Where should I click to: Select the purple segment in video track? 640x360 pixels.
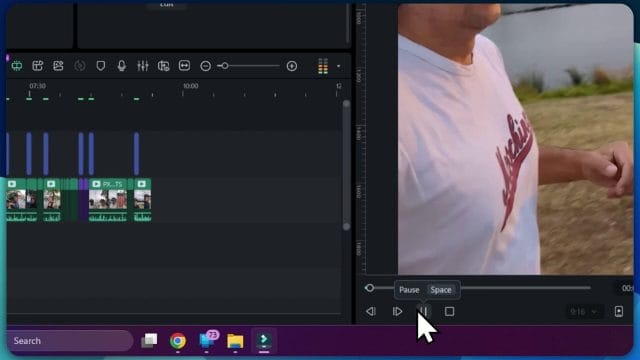click(83, 200)
